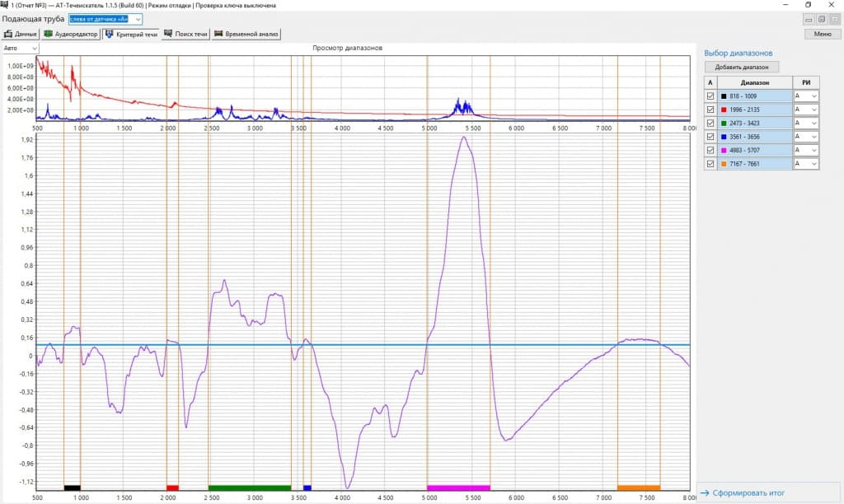
Task: Toggle the 1996 - 2135 range checkbox
Action: pos(710,110)
